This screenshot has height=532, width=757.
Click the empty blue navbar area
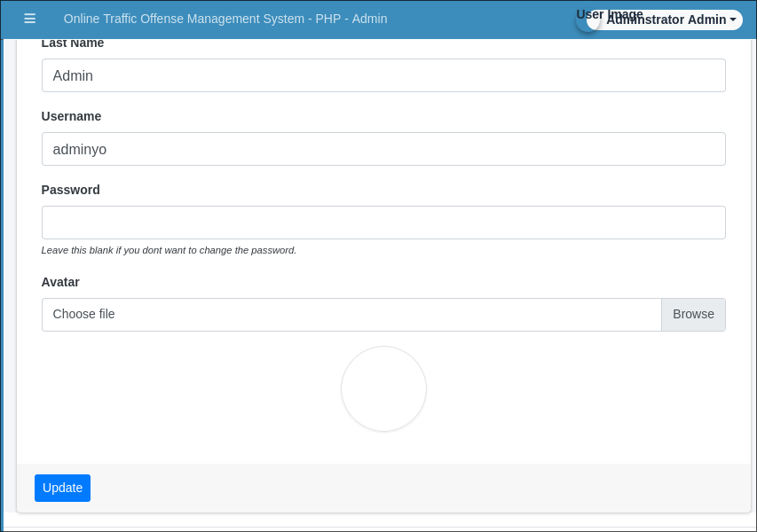pyautogui.click(x=479, y=19)
